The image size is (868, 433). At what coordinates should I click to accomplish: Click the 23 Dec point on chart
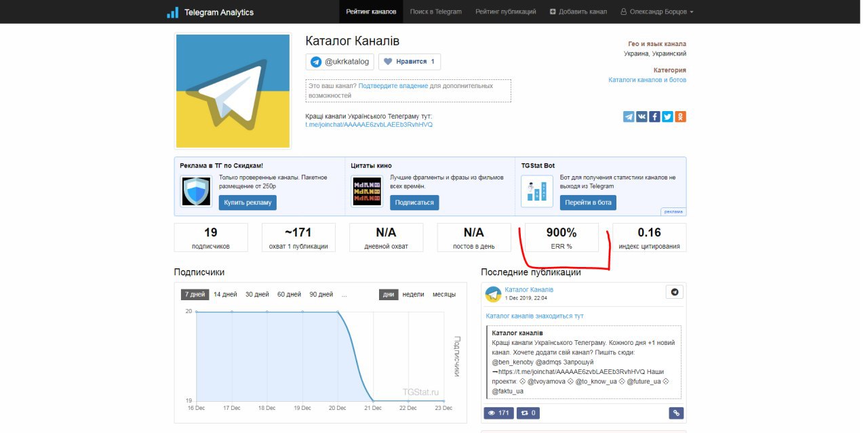point(443,400)
